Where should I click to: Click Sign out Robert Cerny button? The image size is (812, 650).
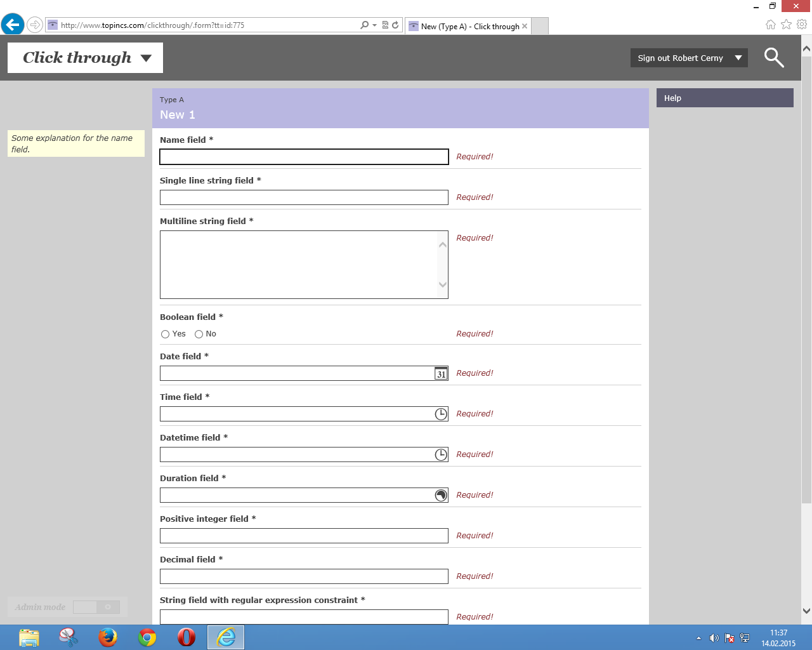click(680, 58)
